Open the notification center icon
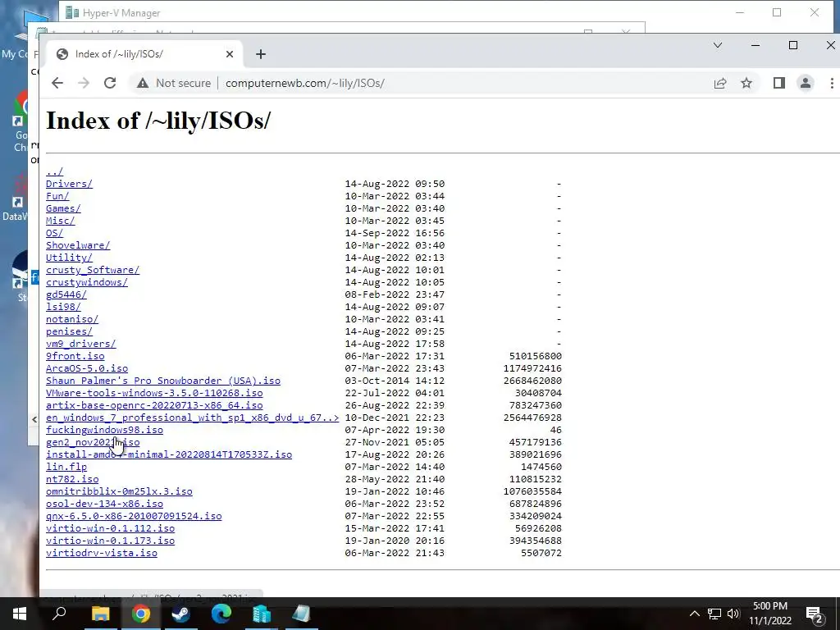This screenshot has height=630, width=840. click(815, 614)
